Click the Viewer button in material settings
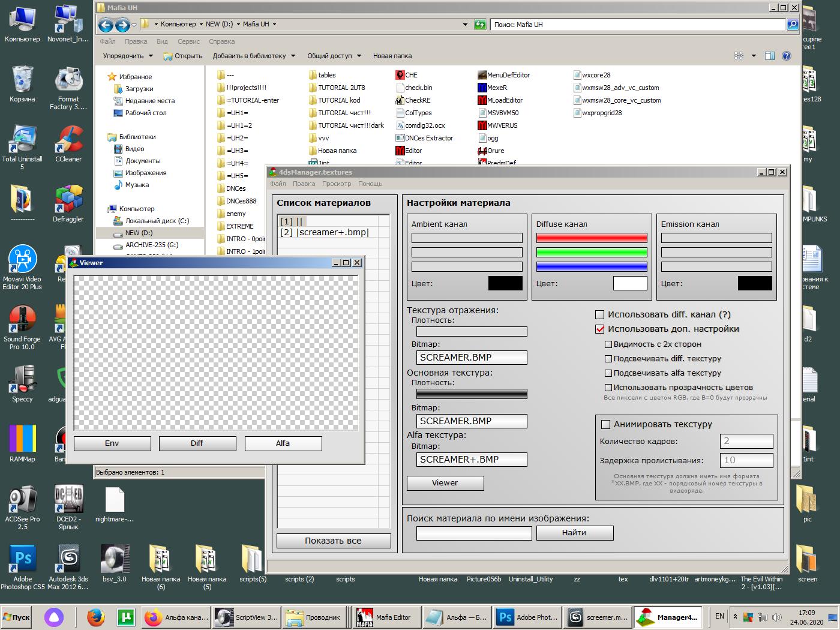Viewport: 840px width, 630px height. pyautogui.click(x=445, y=483)
